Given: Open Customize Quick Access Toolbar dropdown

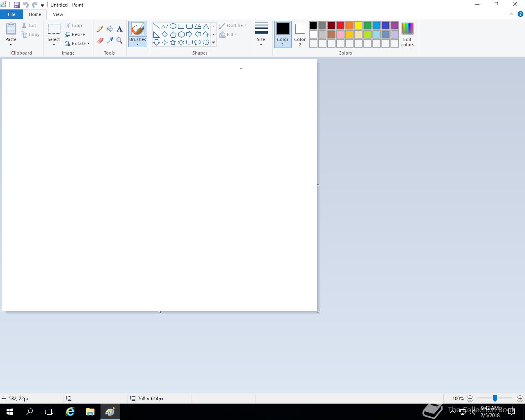Looking at the screenshot, I should 42,5.
